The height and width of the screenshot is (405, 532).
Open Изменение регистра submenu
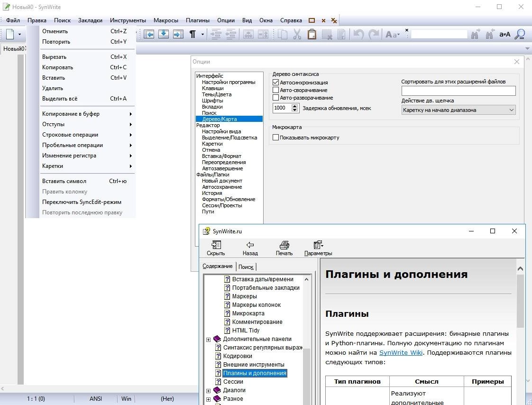click(x=87, y=156)
